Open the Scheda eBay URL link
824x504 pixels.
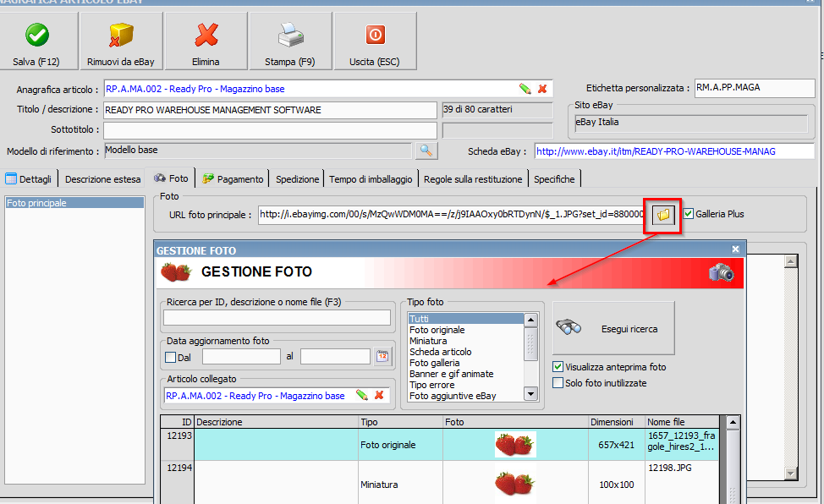(656, 151)
